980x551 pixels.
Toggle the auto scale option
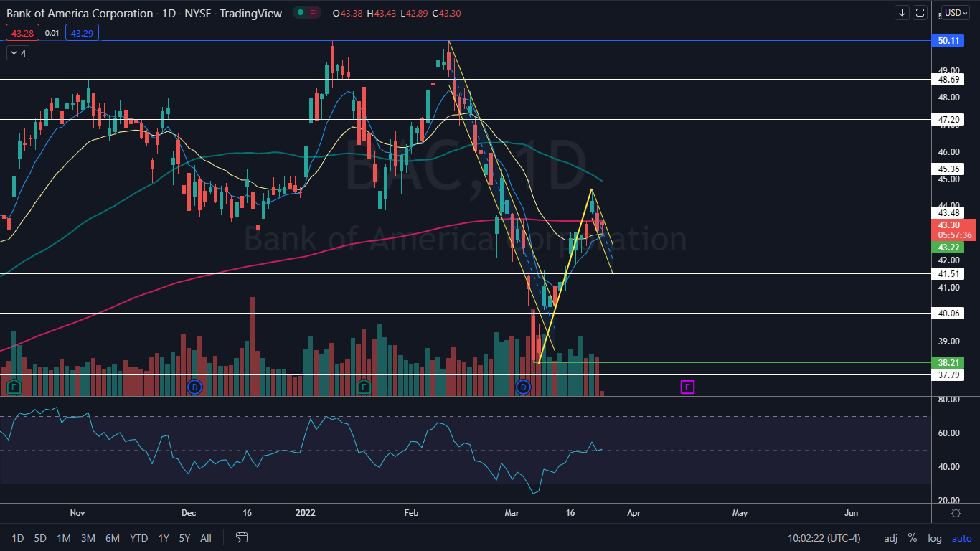(x=961, y=538)
